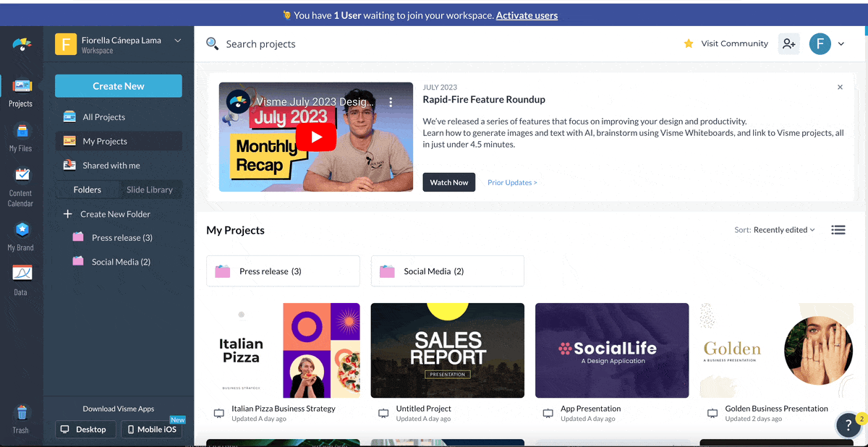Open the video options three-dot menu
868x447 pixels.
(x=391, y=103)
